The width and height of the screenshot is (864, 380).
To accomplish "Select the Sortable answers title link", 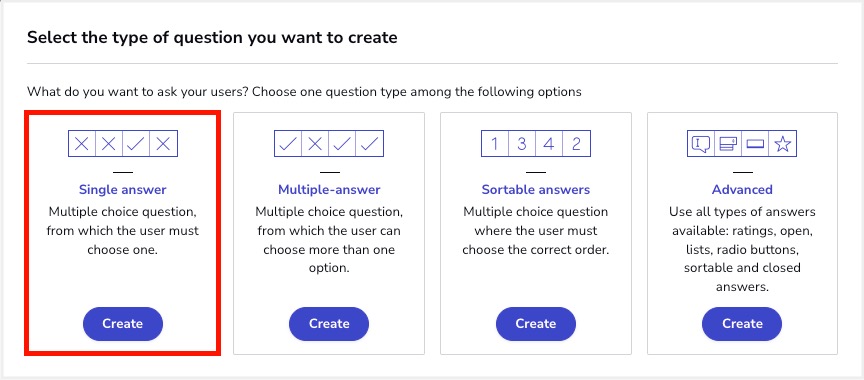I will coord(536,190).
